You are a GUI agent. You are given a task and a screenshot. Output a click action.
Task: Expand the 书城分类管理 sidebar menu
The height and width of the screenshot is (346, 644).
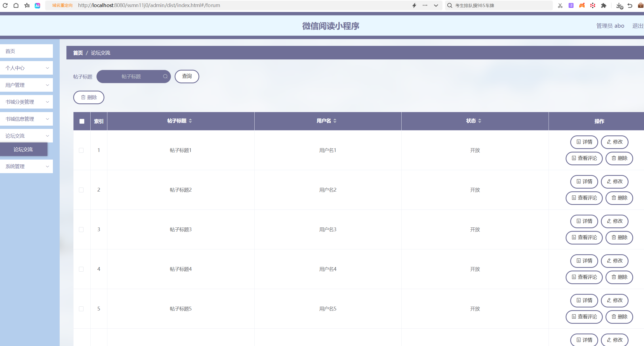pyautogui.click(x=26, y=102)
